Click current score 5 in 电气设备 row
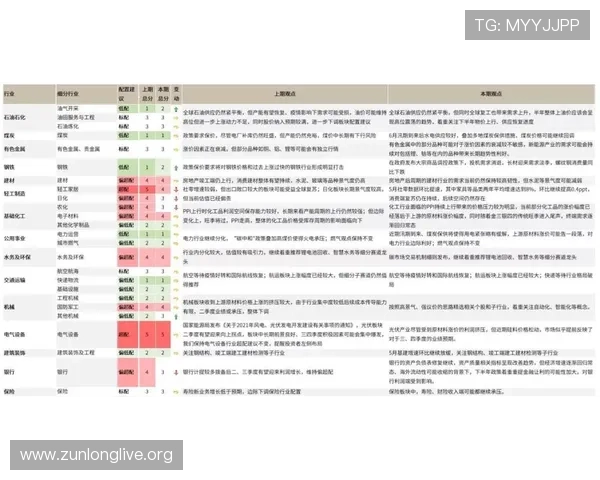The width and height of the screenshot is (600, 480). pyautogui.click(x=163, y=335)
